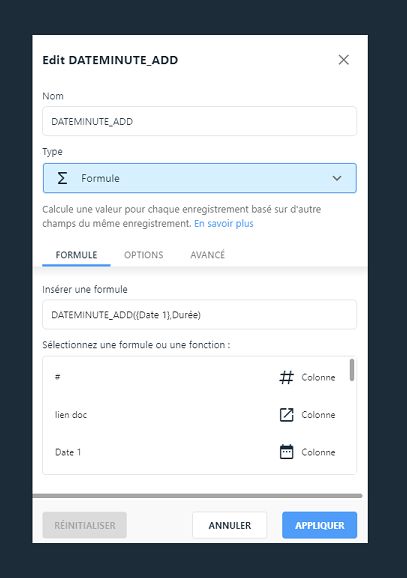This screenshot has height=578, width=407.
Task: Click the sigma formula icon
Action: click(x=62, y=178)
